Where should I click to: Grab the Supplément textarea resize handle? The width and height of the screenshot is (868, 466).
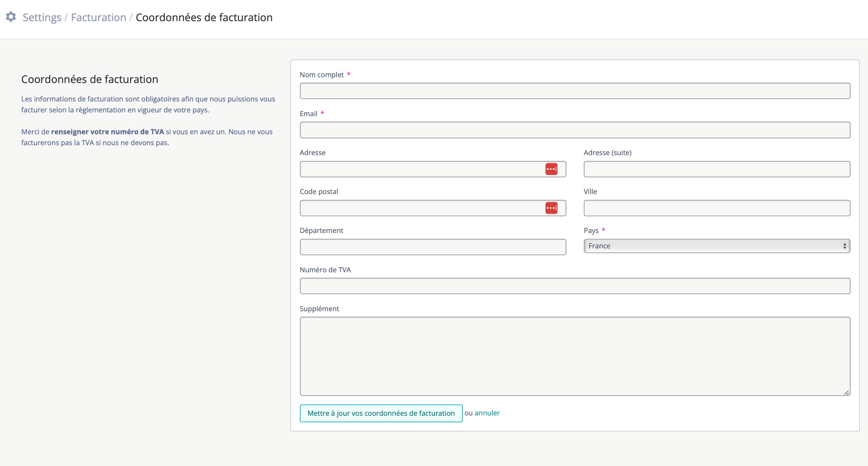click(x=846, y=393)
